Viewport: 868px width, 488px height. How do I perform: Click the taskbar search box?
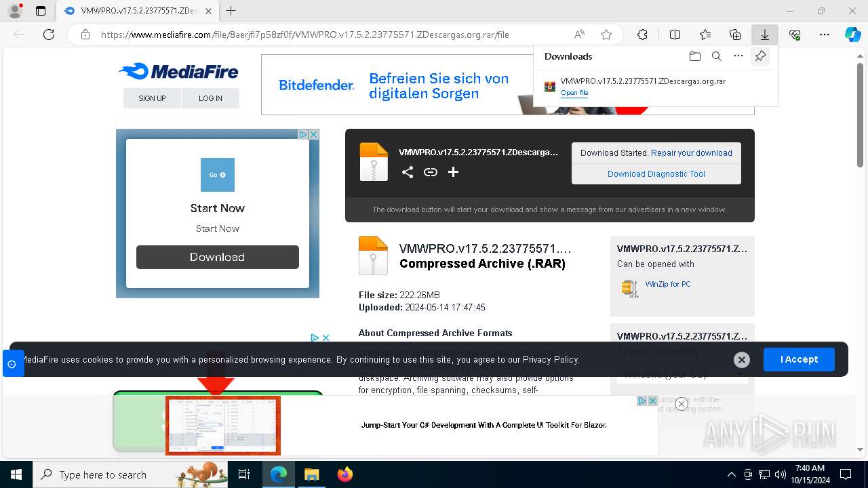(130, 474)
